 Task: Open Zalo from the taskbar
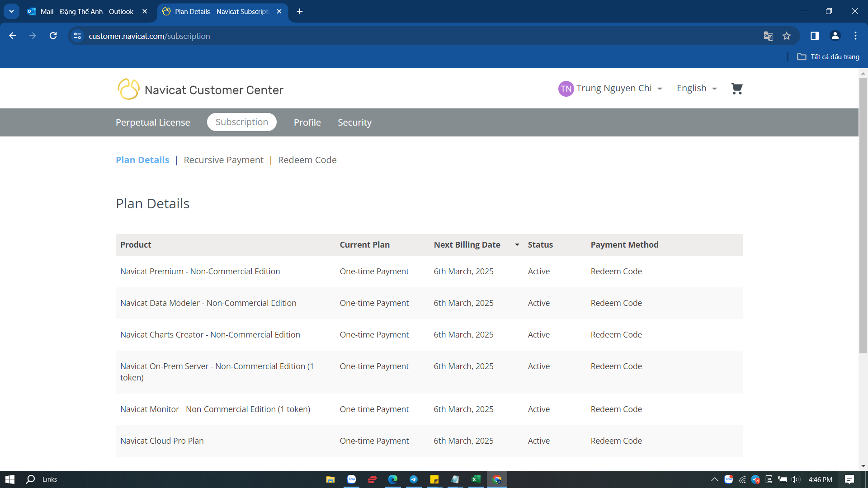pos(352,479)
